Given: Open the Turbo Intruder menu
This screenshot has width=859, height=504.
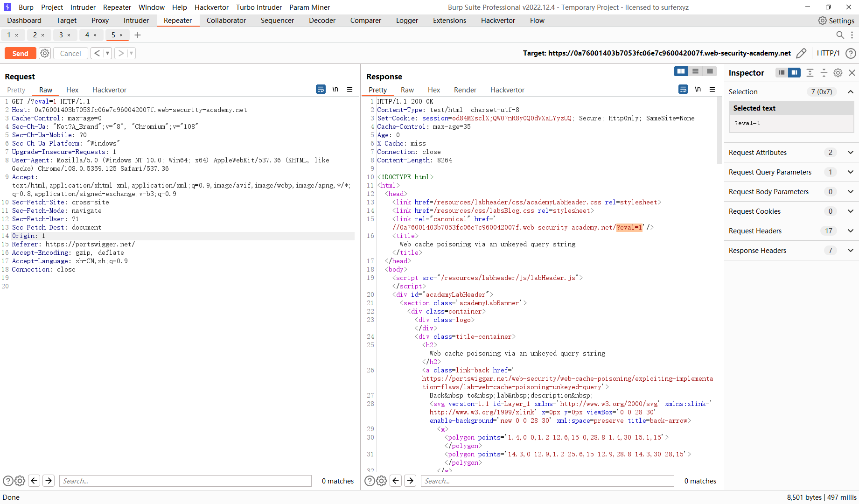Looking at the screenshot, I should (x=259, y=7).
